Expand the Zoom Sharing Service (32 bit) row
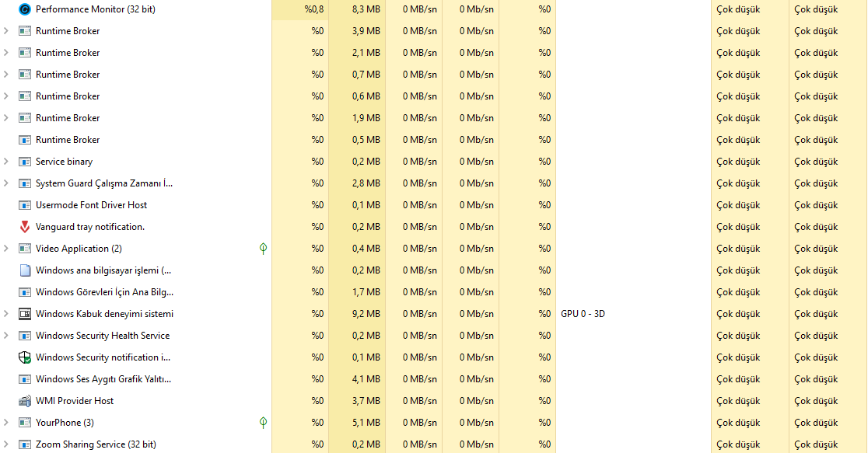Image resolution: width=868 pixels, height=453 pixels. 6,444
